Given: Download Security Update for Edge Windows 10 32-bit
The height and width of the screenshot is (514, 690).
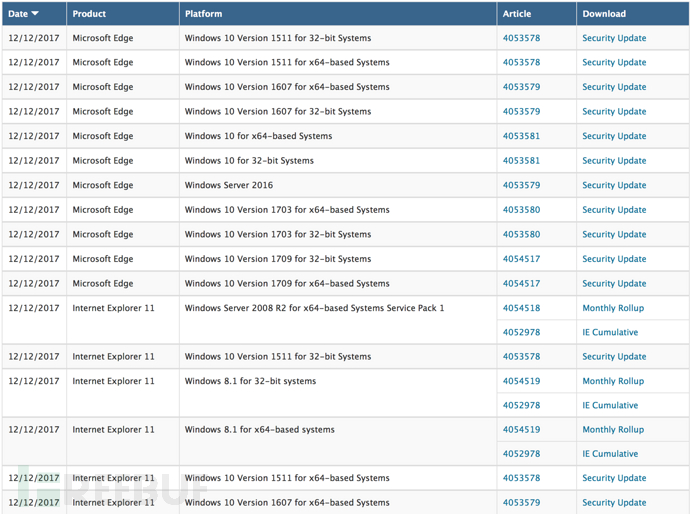Looking at the screenshot, I should tap(614, 161).
